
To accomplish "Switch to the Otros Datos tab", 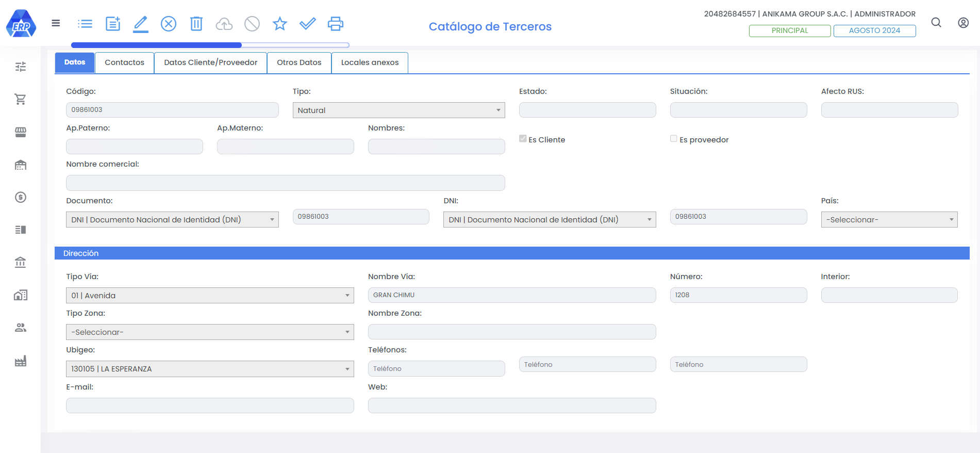I will coord(299,62).
